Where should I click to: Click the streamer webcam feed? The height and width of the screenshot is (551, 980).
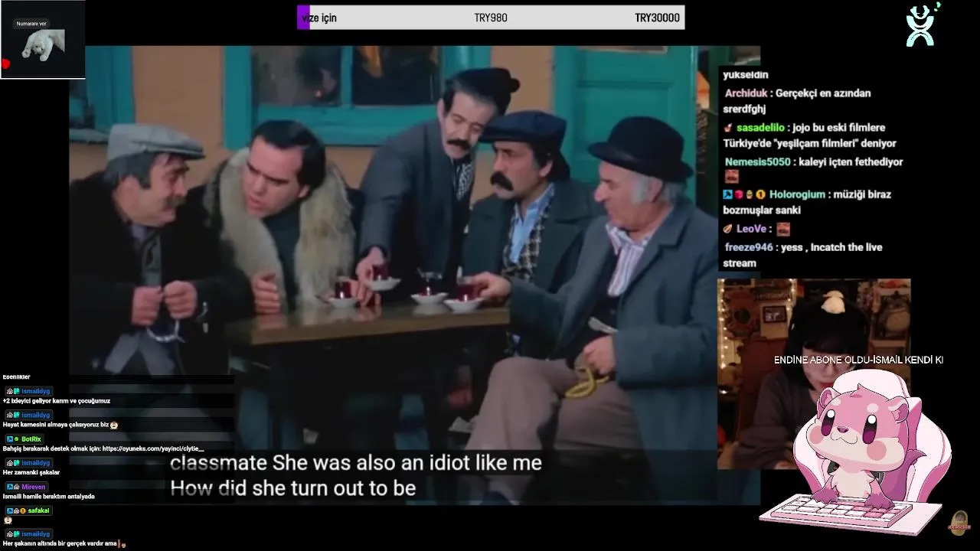coord(814,373)
